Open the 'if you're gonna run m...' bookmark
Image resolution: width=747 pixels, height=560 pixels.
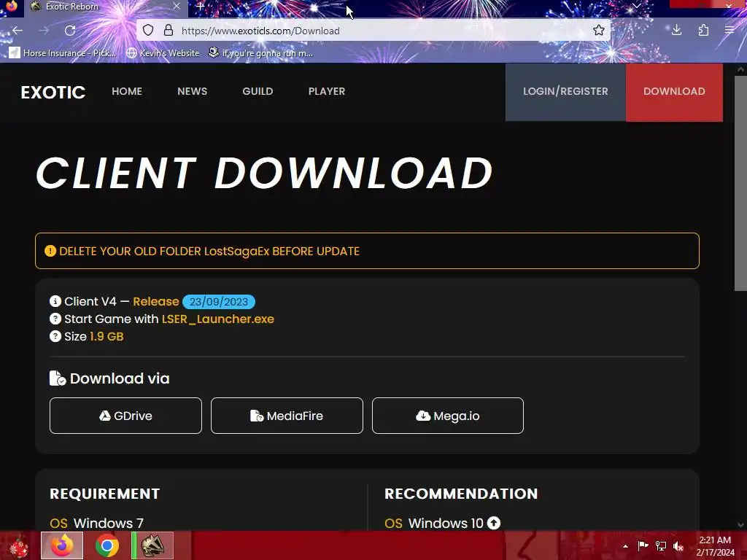click(x=260, y=52)
